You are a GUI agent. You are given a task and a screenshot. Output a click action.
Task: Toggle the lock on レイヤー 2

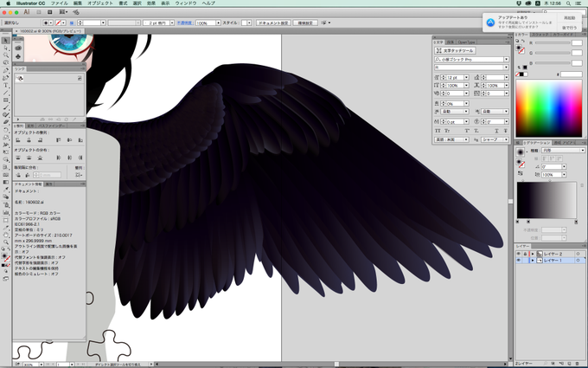[x=525, y=254]
